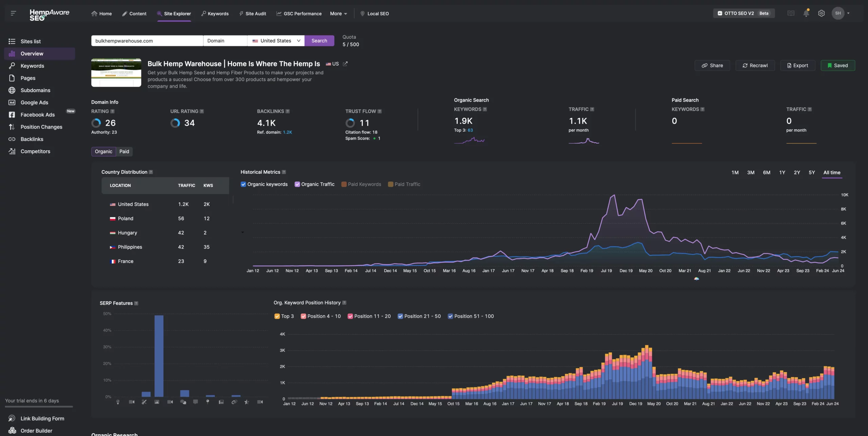Open Backlinks from the sidebar link icon
This screenshot has width=868, height=436.
click(x=12, y=139)
